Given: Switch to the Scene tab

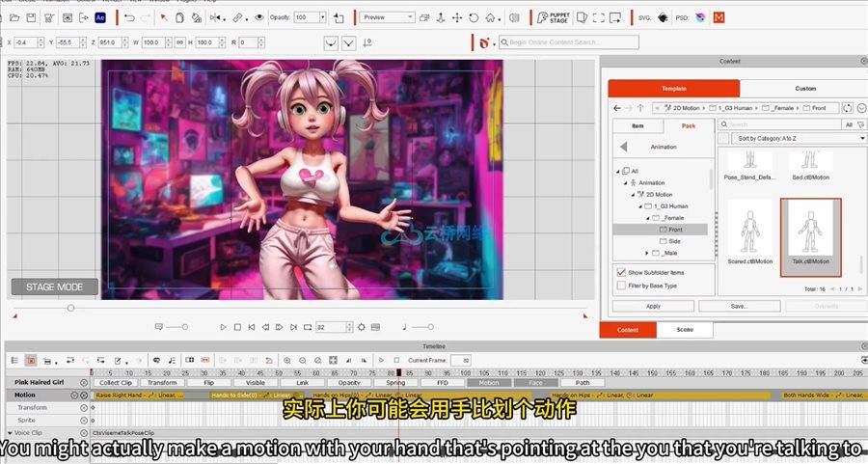Looking at the screenshot, I should tap(685, 330).
